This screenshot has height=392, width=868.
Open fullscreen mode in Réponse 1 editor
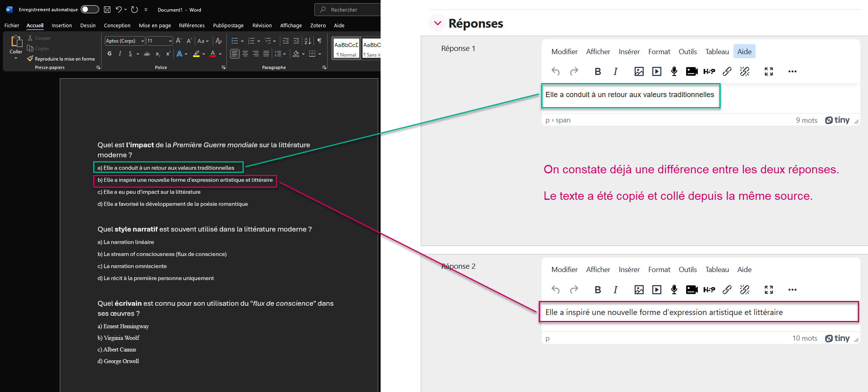pos(769,71)
